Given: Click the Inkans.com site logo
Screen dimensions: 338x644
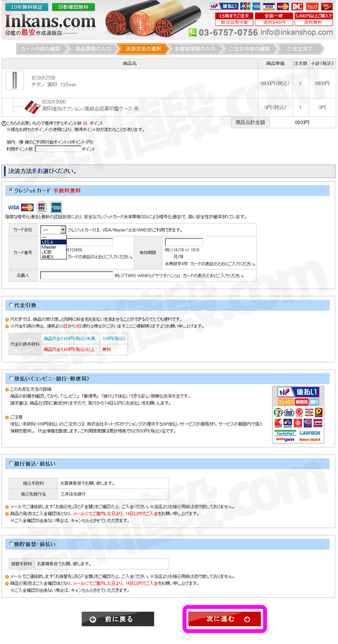Looking at the screenshot, I should click(50, 23).
